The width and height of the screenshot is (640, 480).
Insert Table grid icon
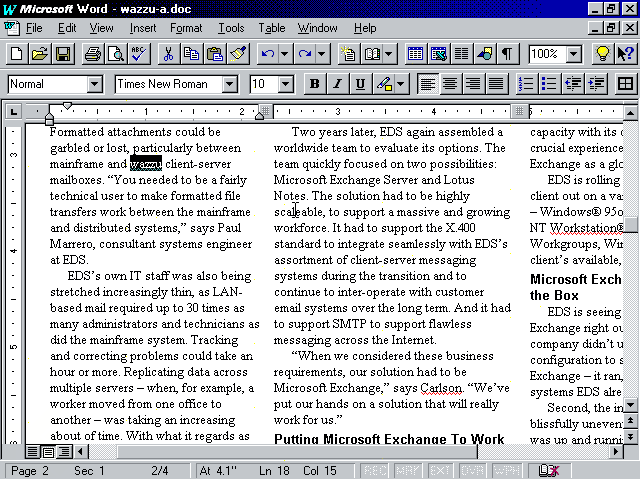tap(415, 54)
